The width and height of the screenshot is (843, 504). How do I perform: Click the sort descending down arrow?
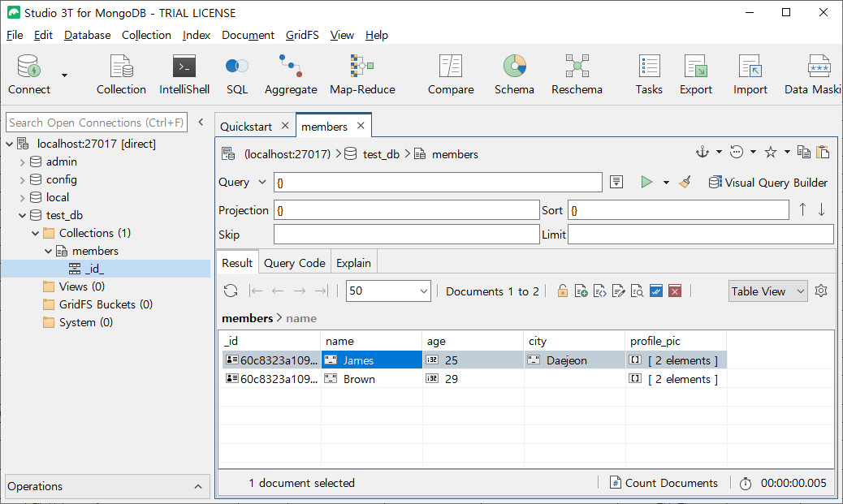822,209
